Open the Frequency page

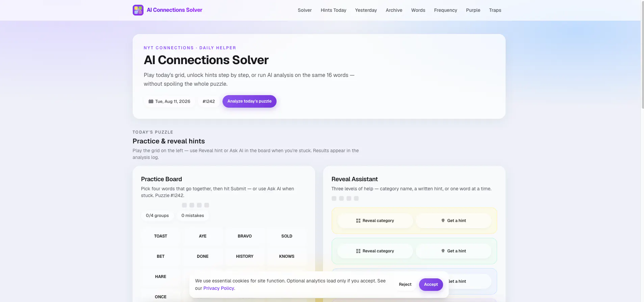pos(445,10)
